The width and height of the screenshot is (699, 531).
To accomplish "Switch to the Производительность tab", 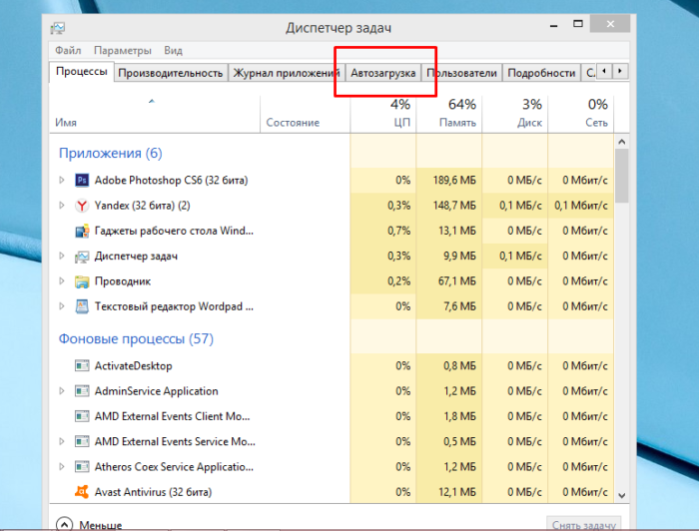I will pos(170,73).
